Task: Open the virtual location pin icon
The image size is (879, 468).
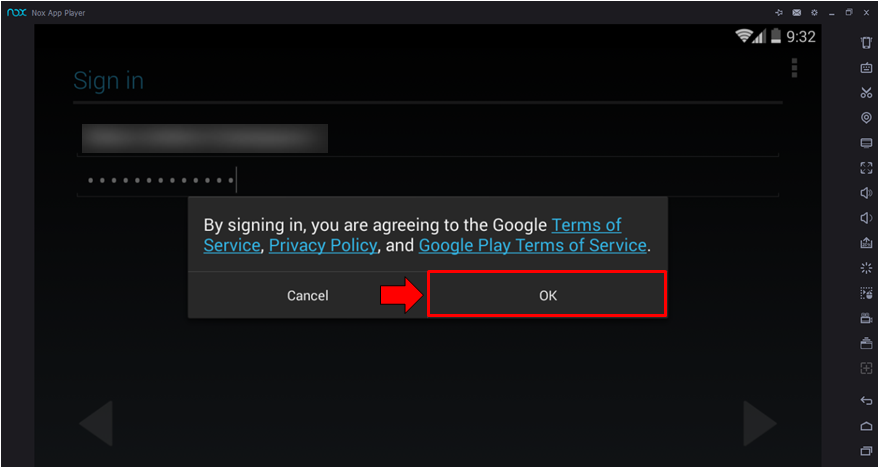Action: point(866,118)
